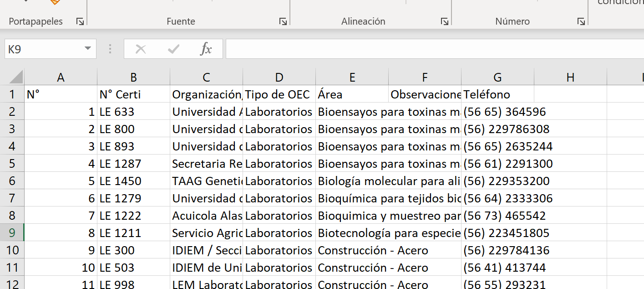Click the Select All corner triangle
This screenshot has height=289, width=644.
16,77
